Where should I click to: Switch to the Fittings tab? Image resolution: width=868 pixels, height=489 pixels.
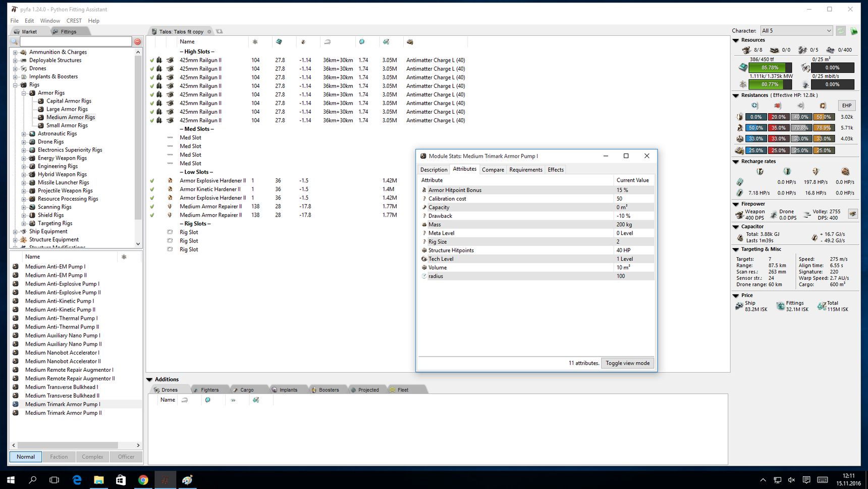(x=69, y=32)
